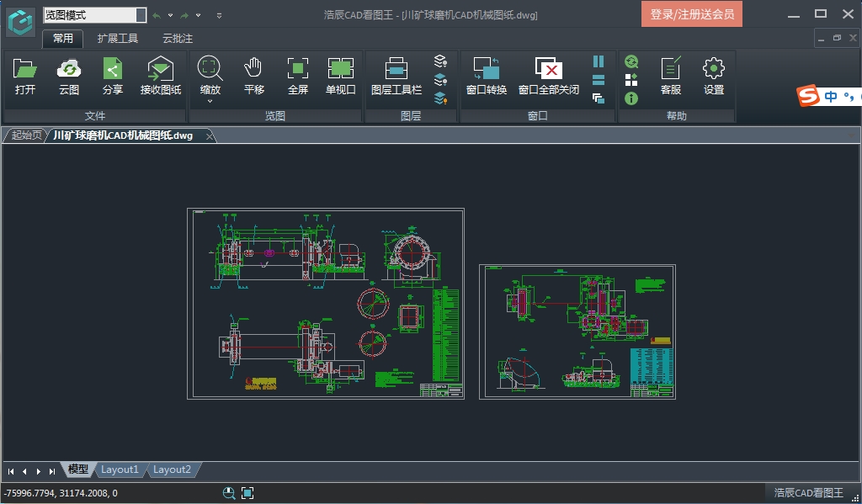The width and height of the screenshot is (862, 504).
Task: Click the smaller right drawing sheet
Action: click(x=577, y=332)
